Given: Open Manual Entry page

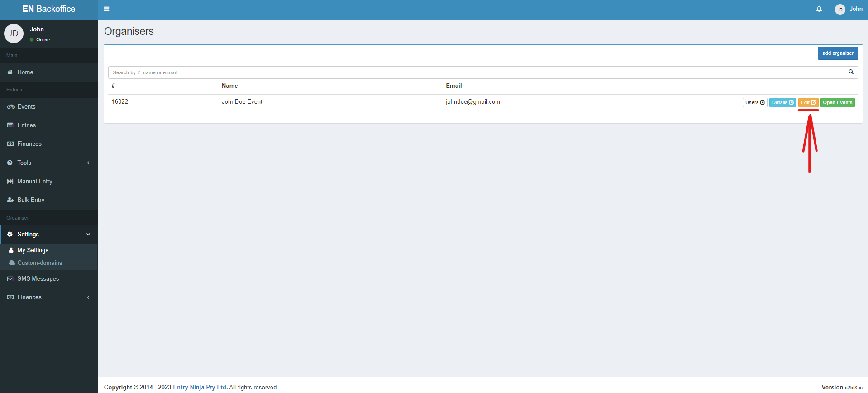Looking at the screenshot, I should [x=49, y=182].
